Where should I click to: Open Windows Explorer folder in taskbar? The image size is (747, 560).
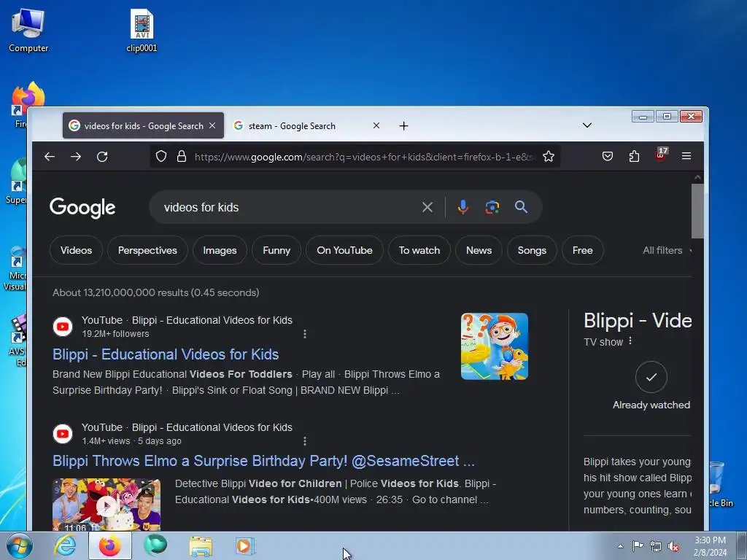click(x=201, y=546)
